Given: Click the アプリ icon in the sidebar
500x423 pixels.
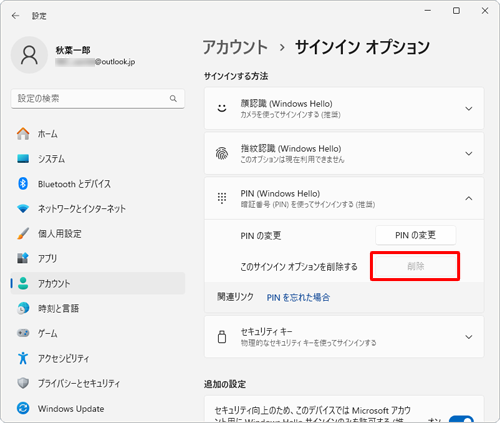Looking at the screenshot, I should [x=23, y=258].
